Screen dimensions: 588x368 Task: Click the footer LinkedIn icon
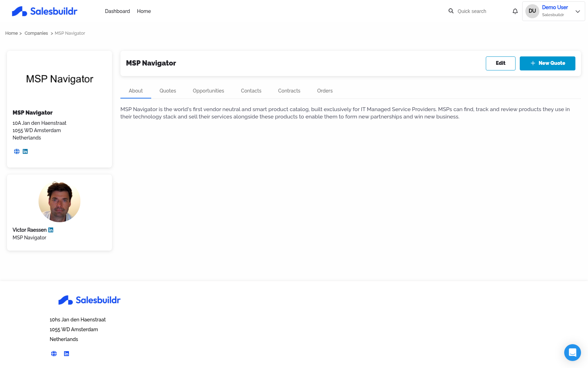point(66,354)
